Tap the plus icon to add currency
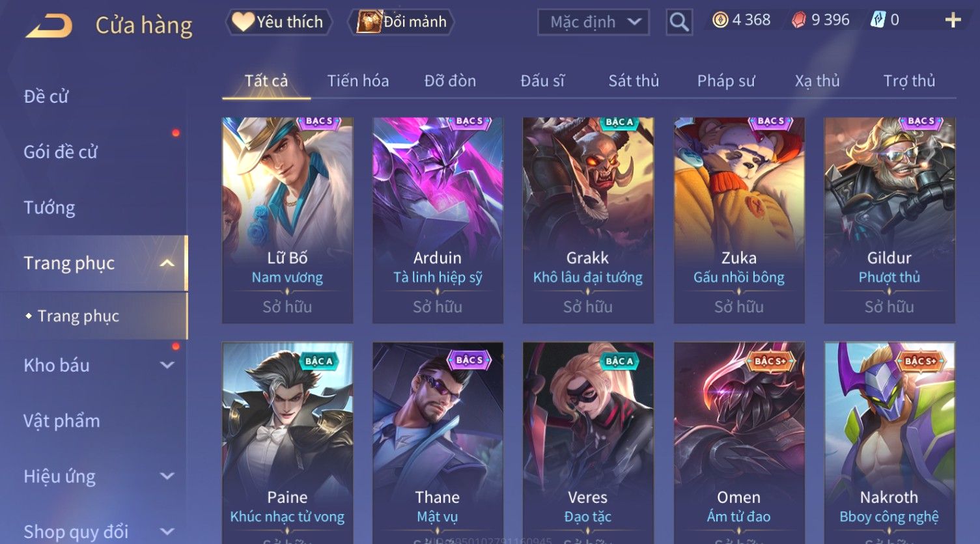This screenshot has height=544, width=980. [x=953, y=21]
